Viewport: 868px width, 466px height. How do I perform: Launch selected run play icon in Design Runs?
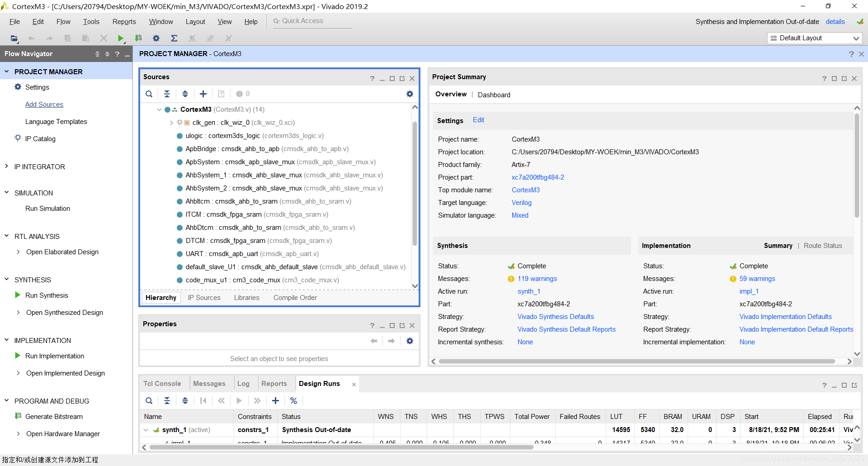(x=239, y=401)
